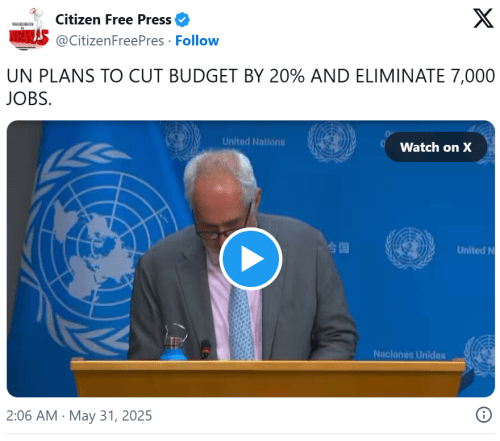Click the Naciones Unidas text on the backdrop

409,354
